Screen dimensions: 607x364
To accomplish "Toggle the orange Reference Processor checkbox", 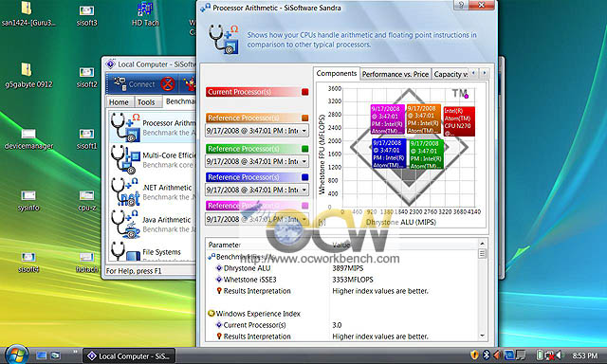I will [x=305, y=118].
